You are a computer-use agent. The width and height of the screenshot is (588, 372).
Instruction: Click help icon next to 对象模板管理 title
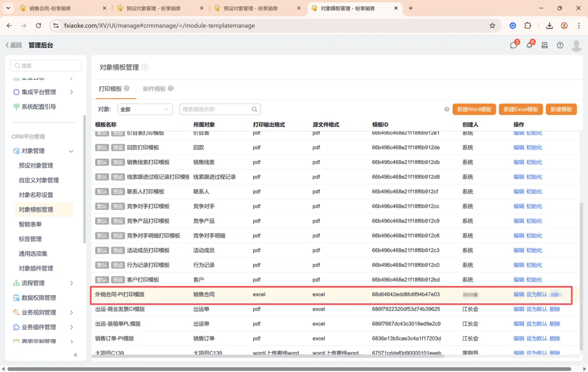(x=145, y=67)
